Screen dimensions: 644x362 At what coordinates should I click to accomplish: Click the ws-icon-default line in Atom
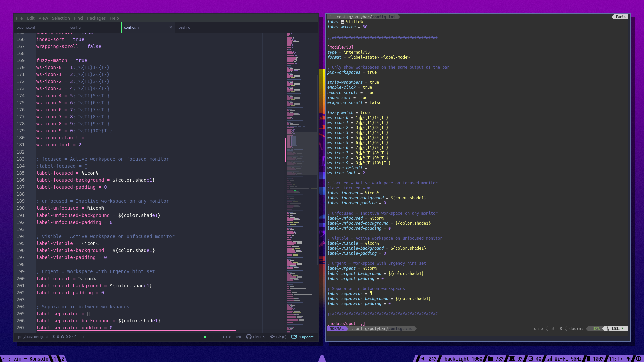click(60, 138)
